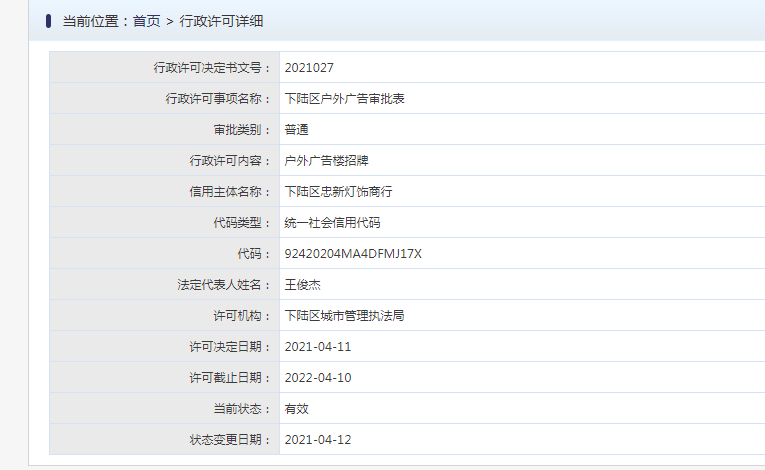
Task: Click the 当前位置 text in header
Action: (91, 21)
